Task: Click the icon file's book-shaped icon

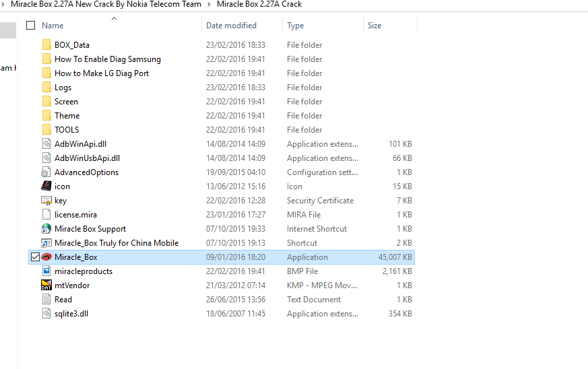Action: point(46,186)
